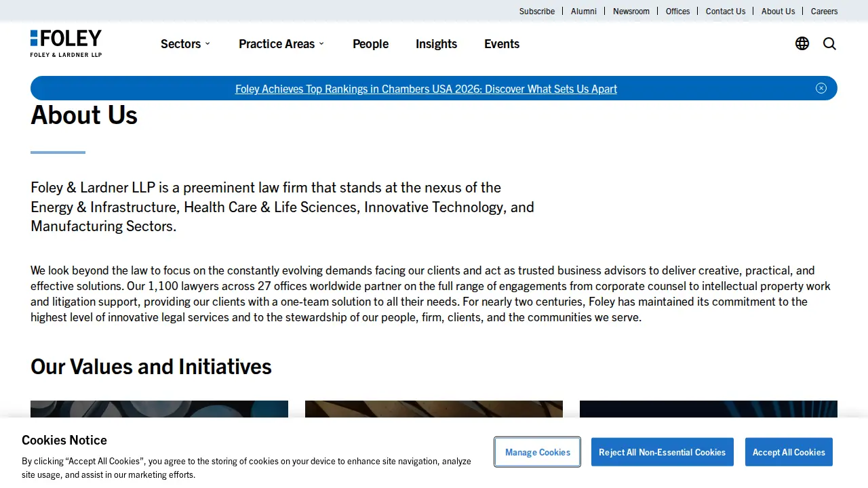868x488 pixels.
Task: Go to the Newsroom link
Action: pyautogui.click(x=631, y=11)
